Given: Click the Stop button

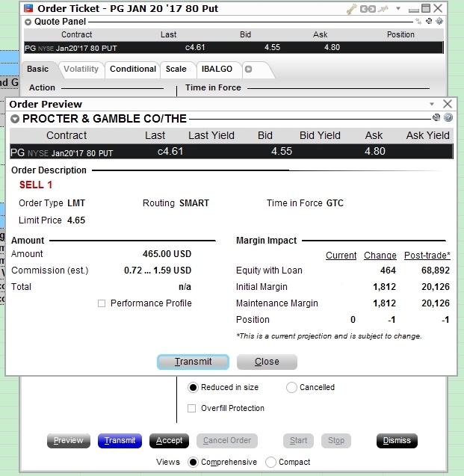Looking at the screenshot, I should (336, 441).
